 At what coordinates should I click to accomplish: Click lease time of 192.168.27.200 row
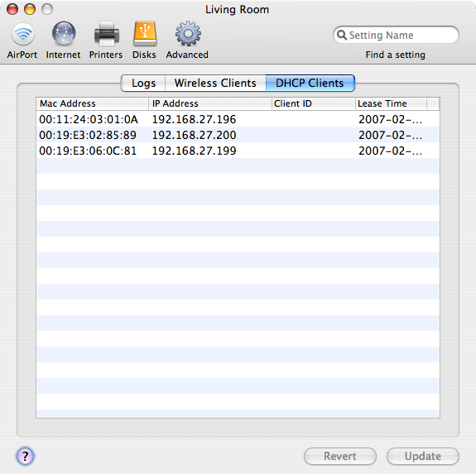pyautogui.click(x=391, y=135)
